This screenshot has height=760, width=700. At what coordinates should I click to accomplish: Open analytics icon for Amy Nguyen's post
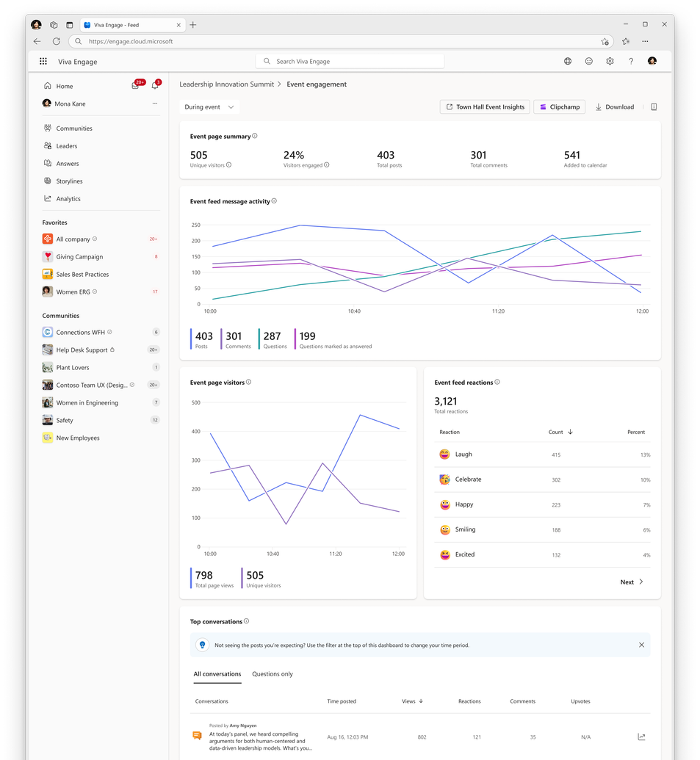(641, 737)
